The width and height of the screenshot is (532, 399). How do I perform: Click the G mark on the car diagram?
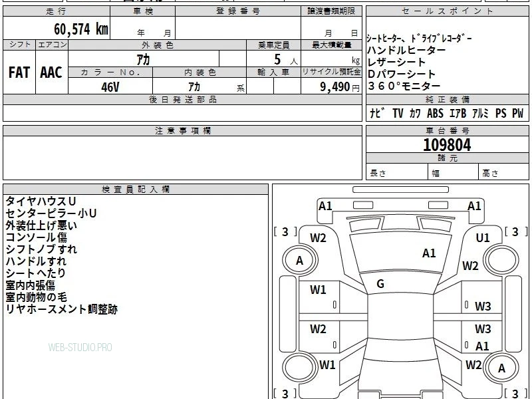click(x=380, y=284)
